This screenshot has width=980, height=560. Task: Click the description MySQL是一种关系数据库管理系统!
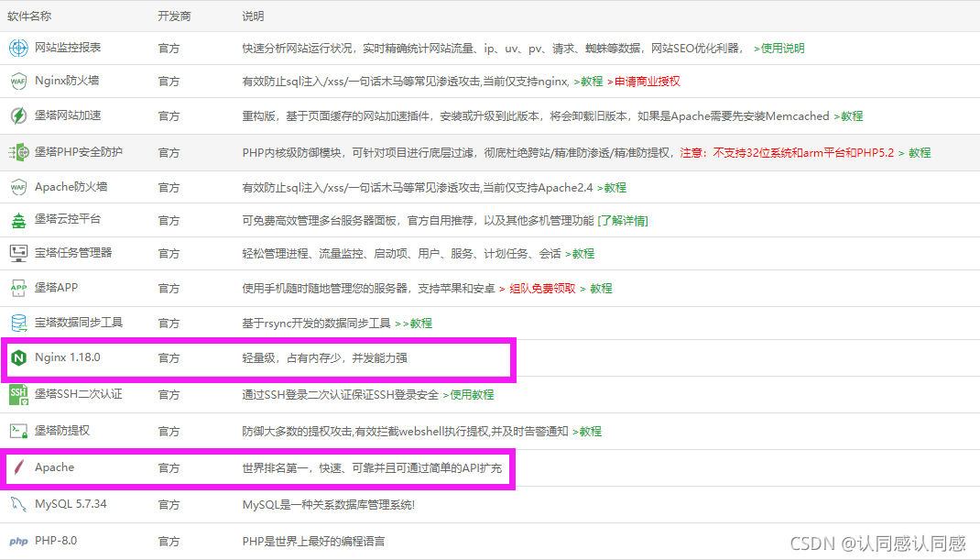point(328,505)
